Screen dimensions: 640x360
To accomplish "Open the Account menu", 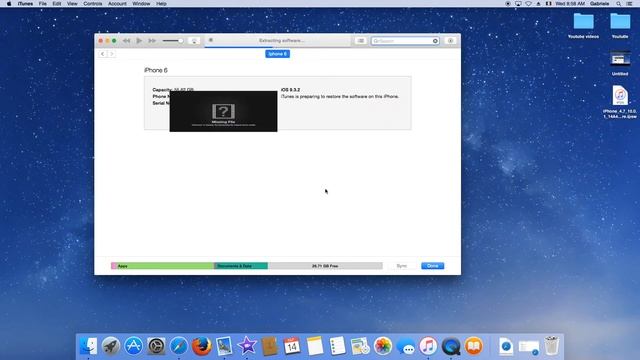I will pos(117,4).
